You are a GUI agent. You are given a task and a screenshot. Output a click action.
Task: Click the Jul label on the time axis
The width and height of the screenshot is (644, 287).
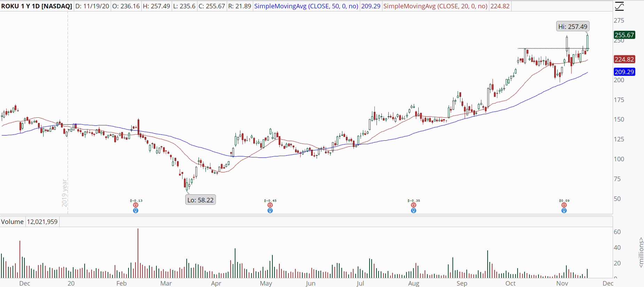[x=360, y=283]
